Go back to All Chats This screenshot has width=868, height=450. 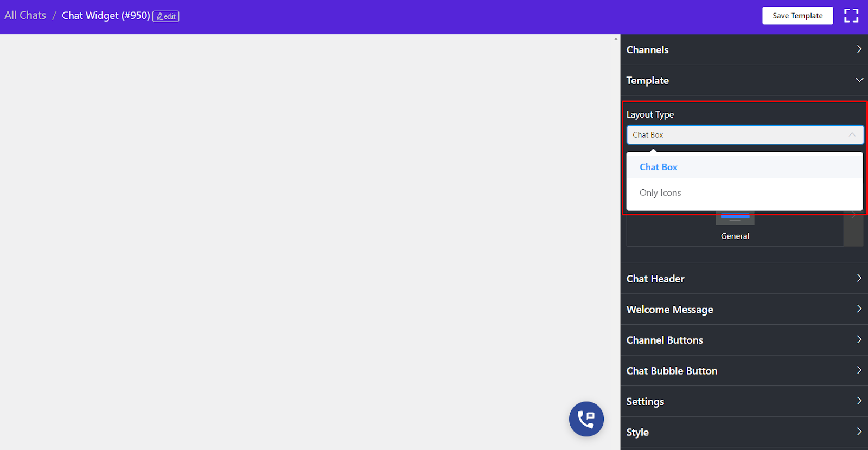coord(25,15)
